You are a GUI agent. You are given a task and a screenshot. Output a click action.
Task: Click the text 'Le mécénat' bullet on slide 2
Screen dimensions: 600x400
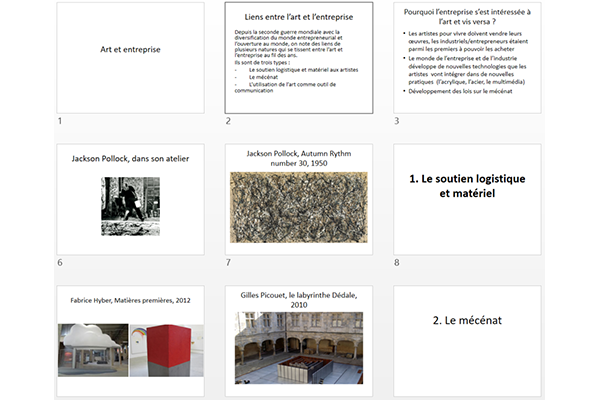pos(263,77)
